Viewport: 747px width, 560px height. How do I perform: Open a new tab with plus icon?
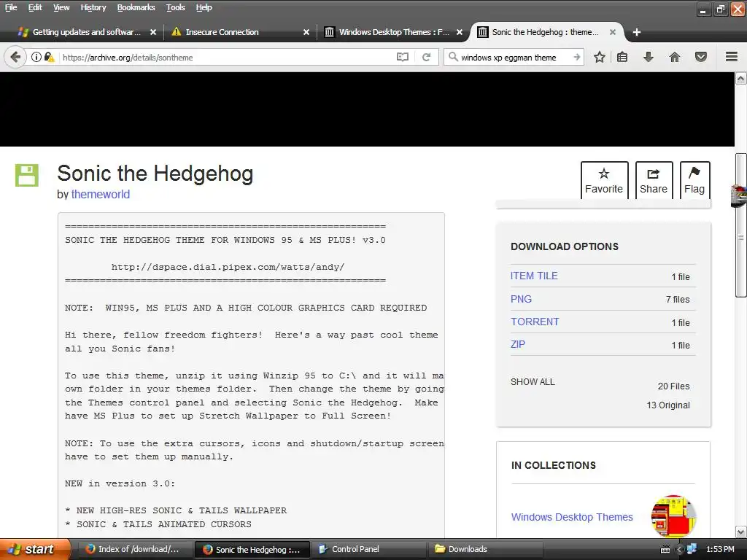(x=636, y=32)
